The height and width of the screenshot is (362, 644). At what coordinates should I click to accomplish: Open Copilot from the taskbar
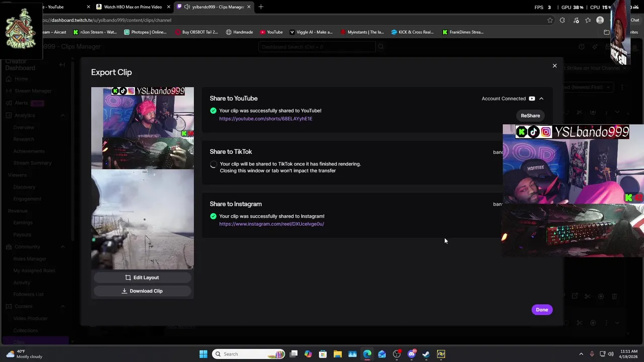click(308, 354)
